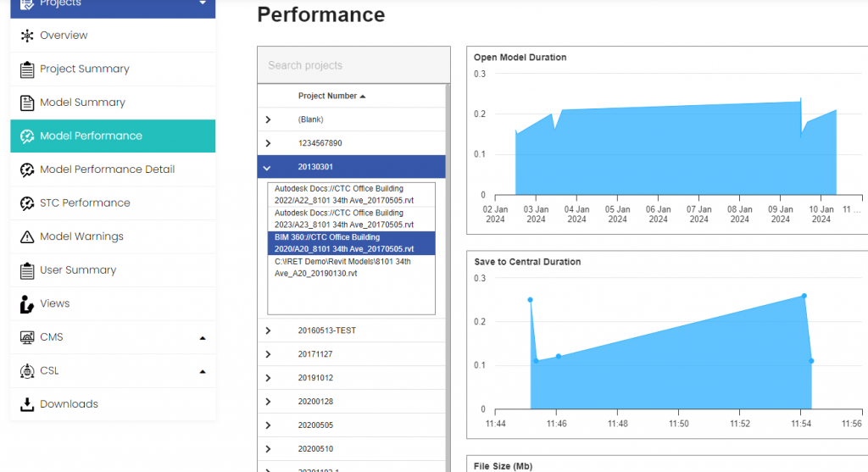
Task: Open the Model Performance menu item
Action: point(91,136)
